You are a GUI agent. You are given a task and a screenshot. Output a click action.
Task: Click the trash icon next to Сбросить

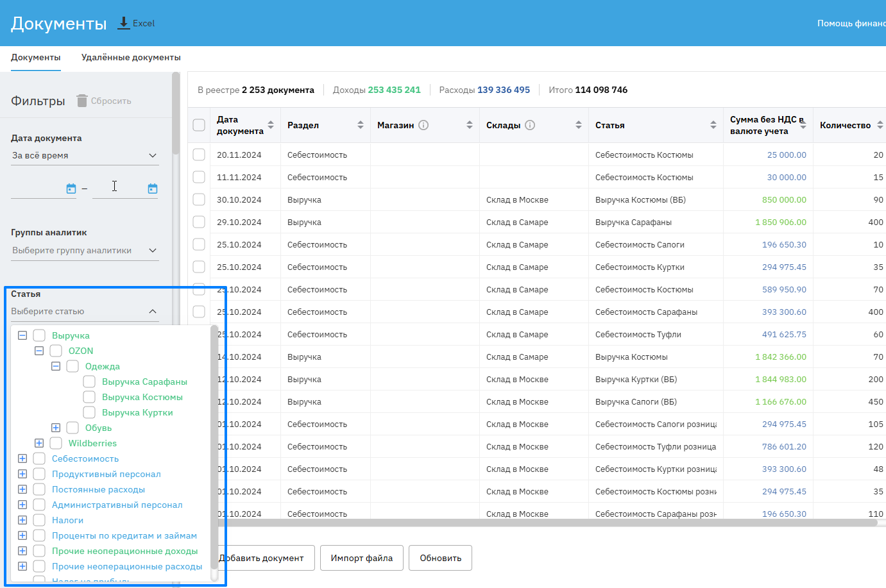pos(82,101)
